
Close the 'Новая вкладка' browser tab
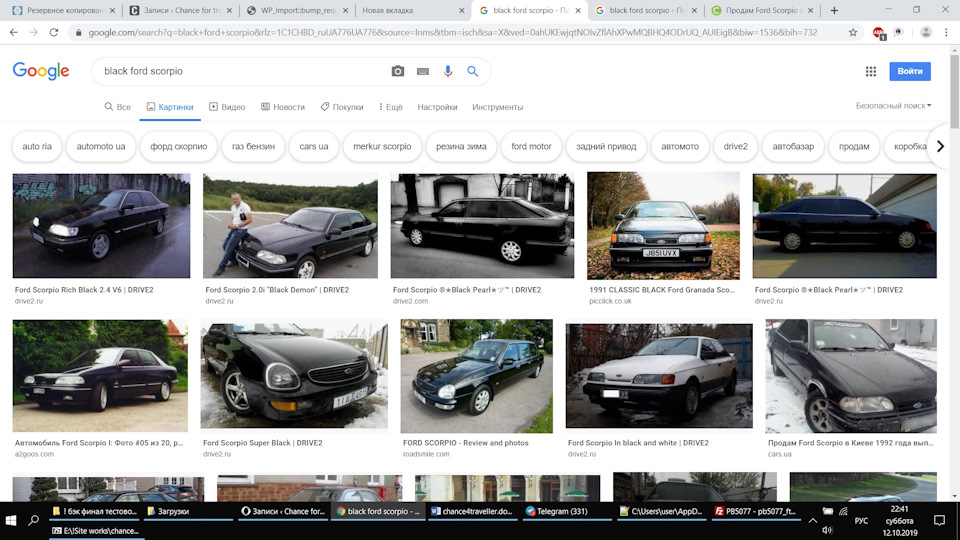[462, 10]
